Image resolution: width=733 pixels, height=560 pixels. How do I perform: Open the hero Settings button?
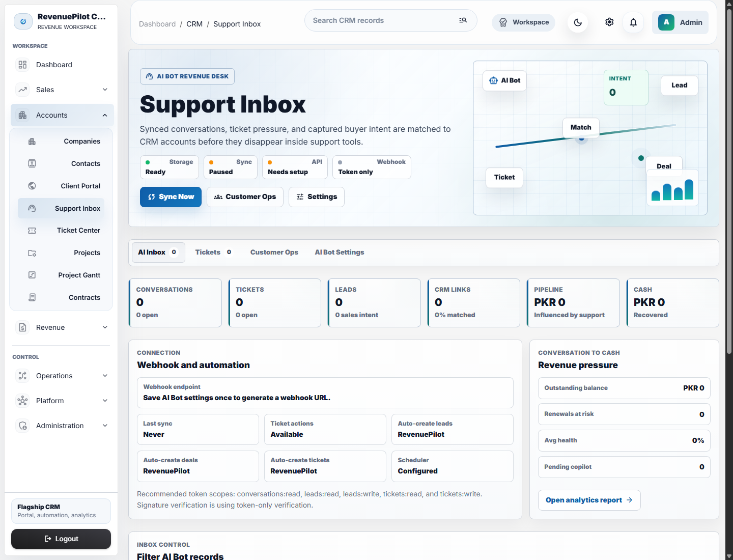pyautogui.click(x=317, y=197)
